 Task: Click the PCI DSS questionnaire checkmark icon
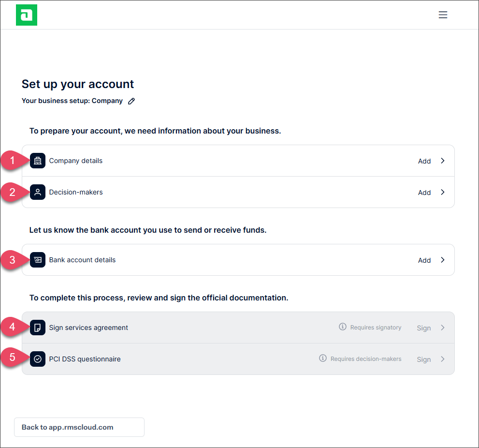[x=38, y=359]
